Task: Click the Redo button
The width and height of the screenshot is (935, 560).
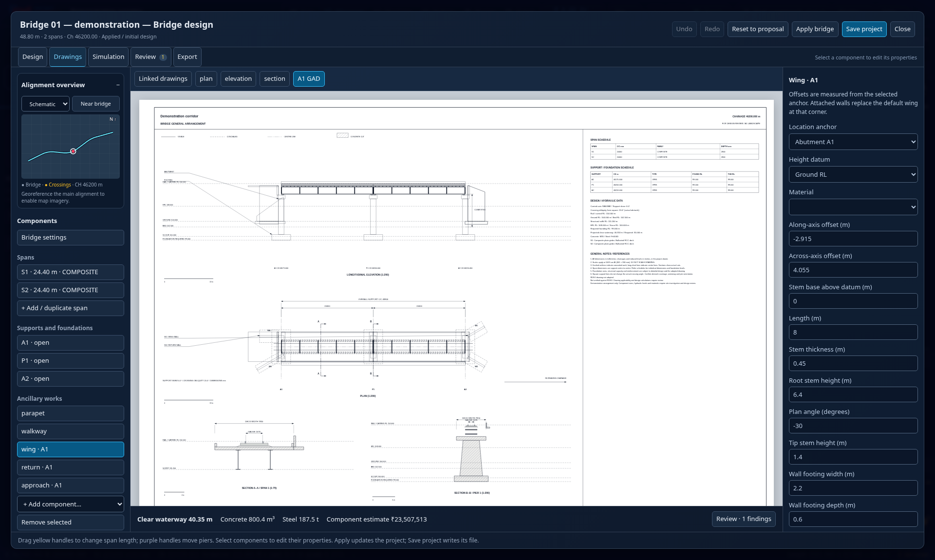Action: coord(712,29)
